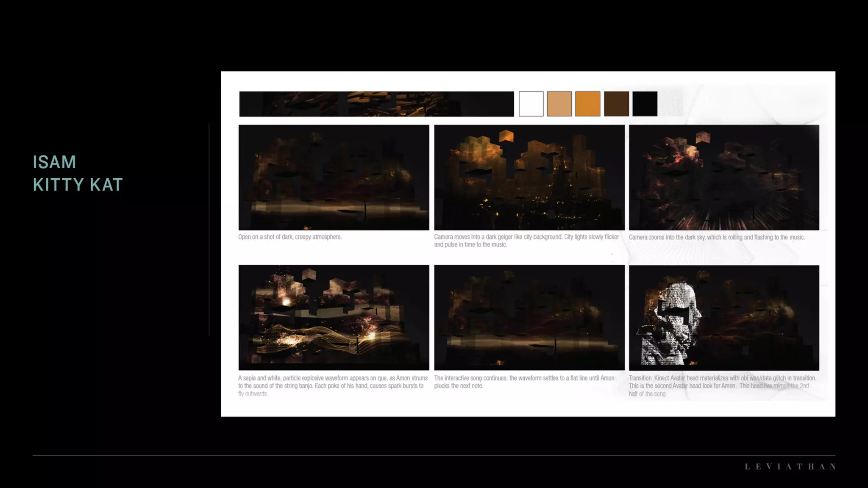Click the ISAM KITTY KAT title
This screenshot has height=488, width=868.
(78, 173)
